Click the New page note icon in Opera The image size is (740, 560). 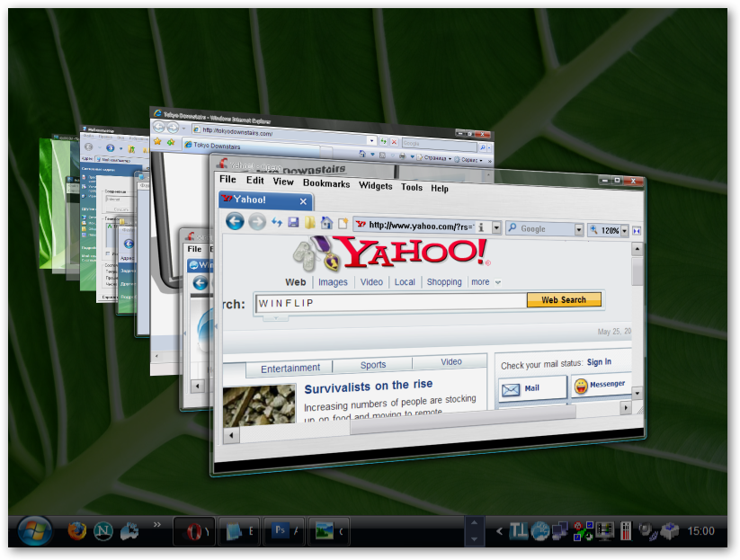[343, 223]
